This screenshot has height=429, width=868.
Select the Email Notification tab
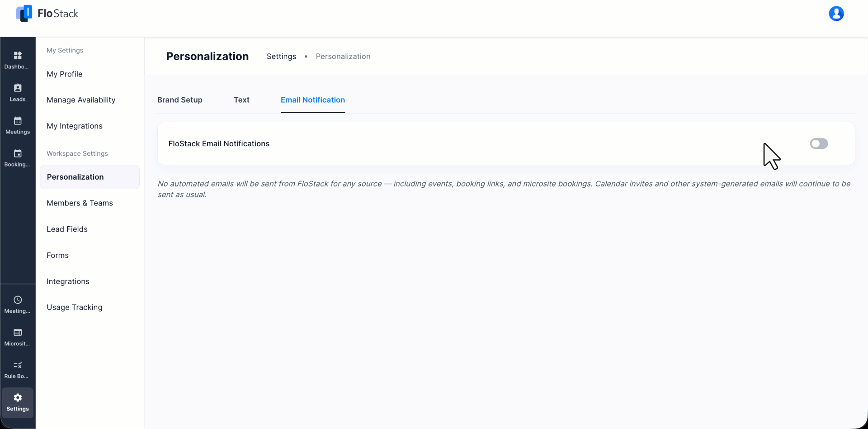313,100
